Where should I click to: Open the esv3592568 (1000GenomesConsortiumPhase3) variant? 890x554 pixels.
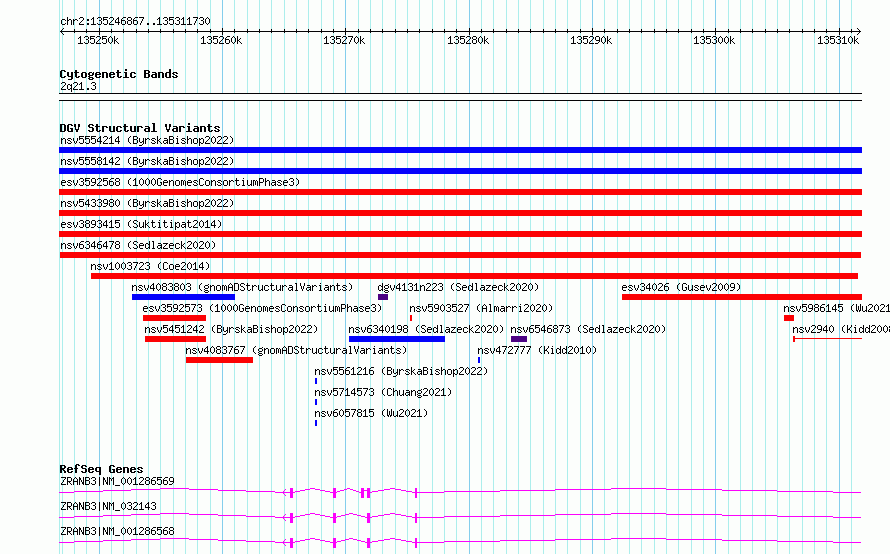point(180,182)
